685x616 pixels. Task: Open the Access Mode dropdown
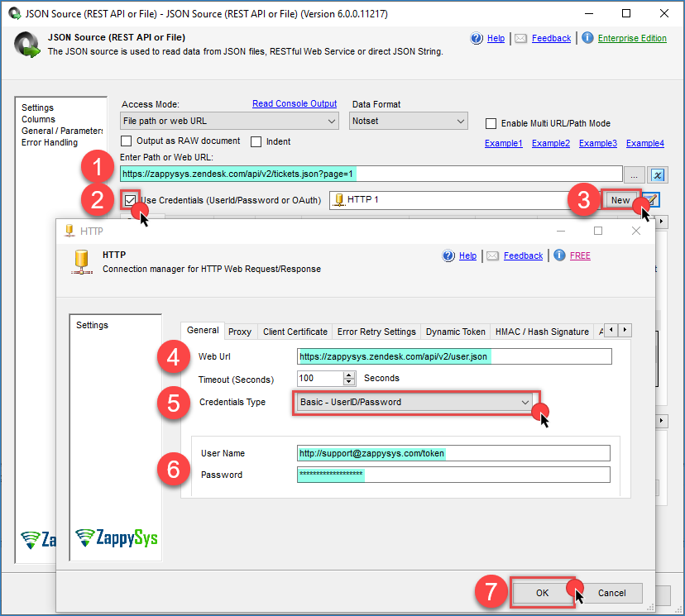(x=229, y=122)
